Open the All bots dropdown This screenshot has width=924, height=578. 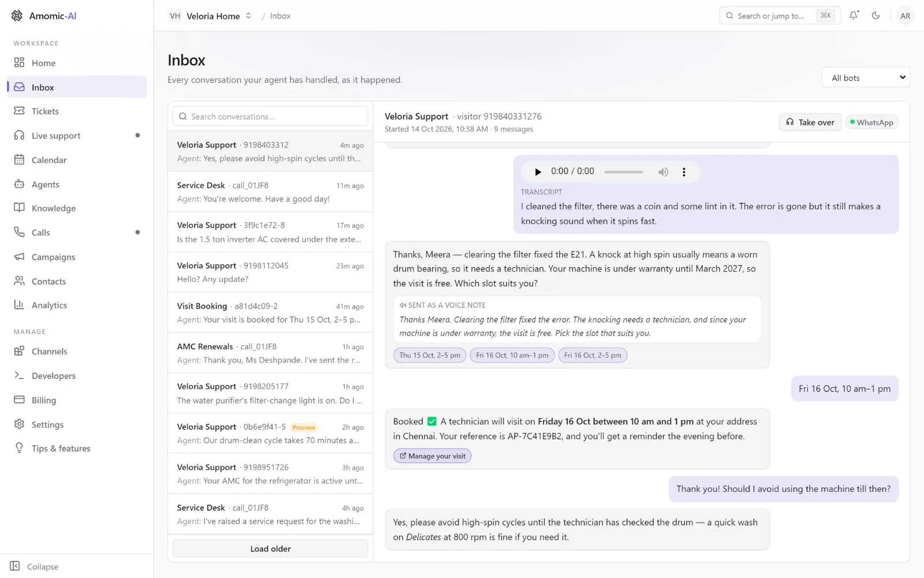coord(866,77)
